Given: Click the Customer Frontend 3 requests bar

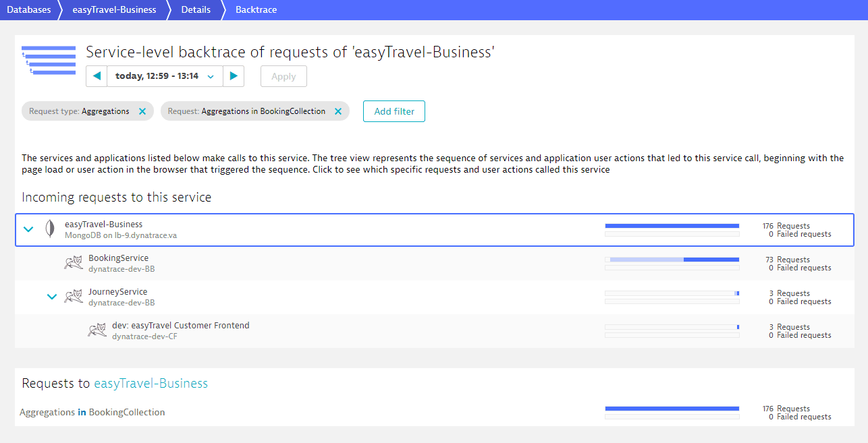Looking at the screenshot, I should click(x=672, y=327).
